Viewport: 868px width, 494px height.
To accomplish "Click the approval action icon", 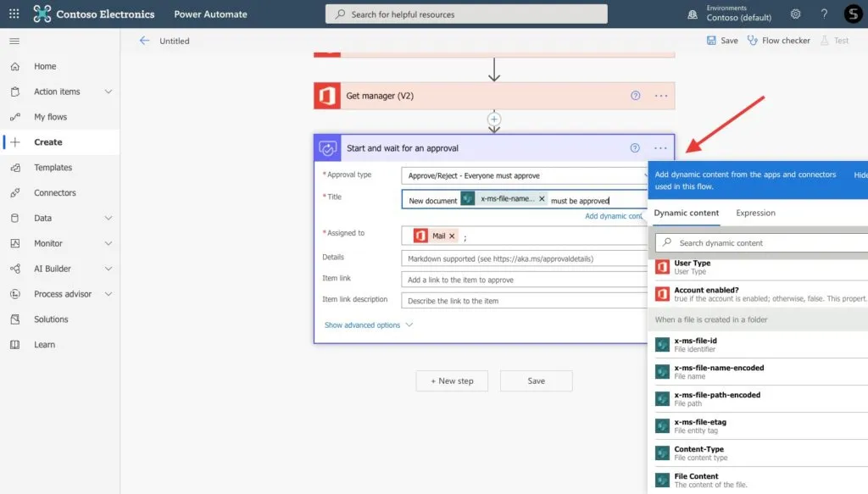I will point(328,148).
